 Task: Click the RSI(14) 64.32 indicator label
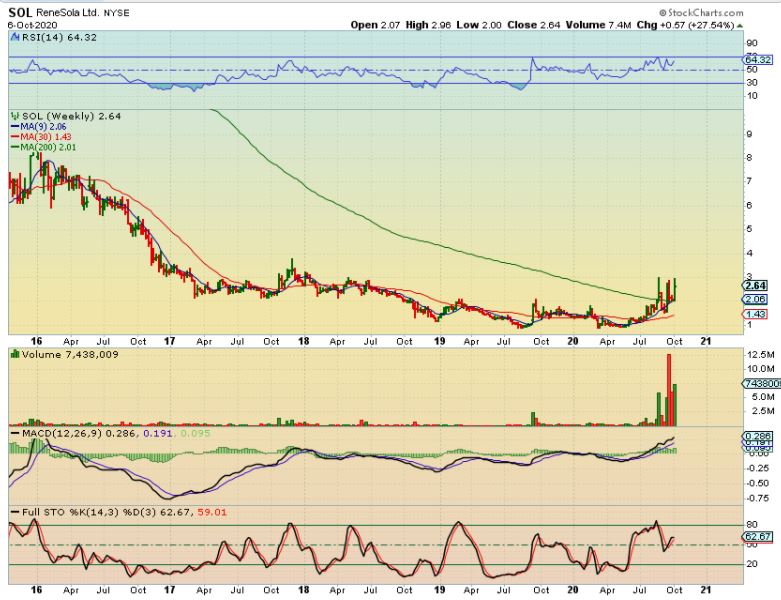(58, 37)
